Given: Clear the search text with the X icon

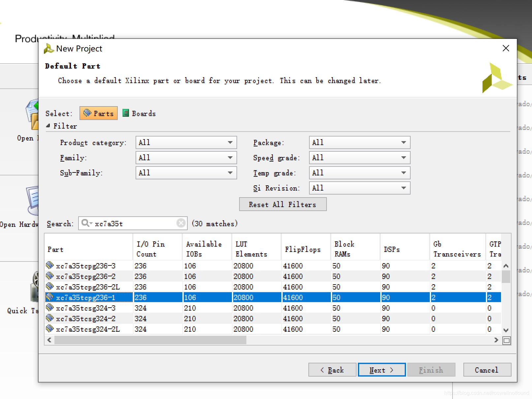Looking at the screenshot, I should 181,223.
